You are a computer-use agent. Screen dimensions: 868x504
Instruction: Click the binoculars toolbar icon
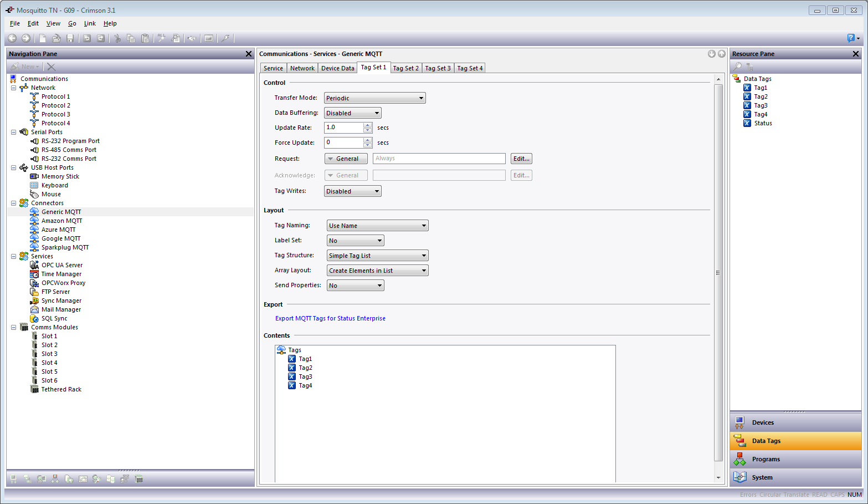(x=192, y=38)
